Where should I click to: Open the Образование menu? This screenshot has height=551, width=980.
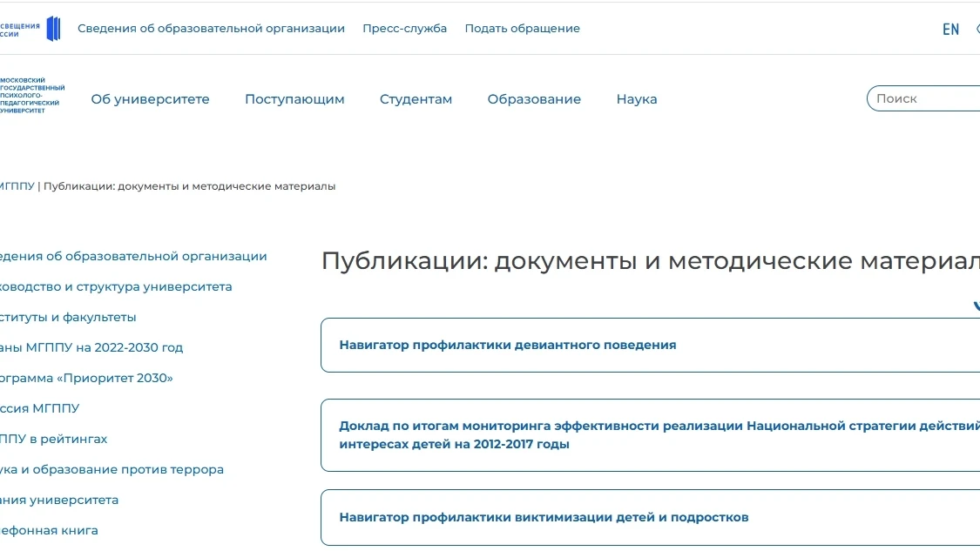pyautogui.click(x=534, y=98)
